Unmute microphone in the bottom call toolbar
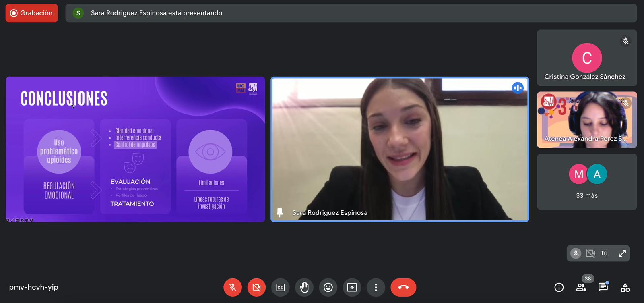This screenshot has height=303, width=644. 233,287
